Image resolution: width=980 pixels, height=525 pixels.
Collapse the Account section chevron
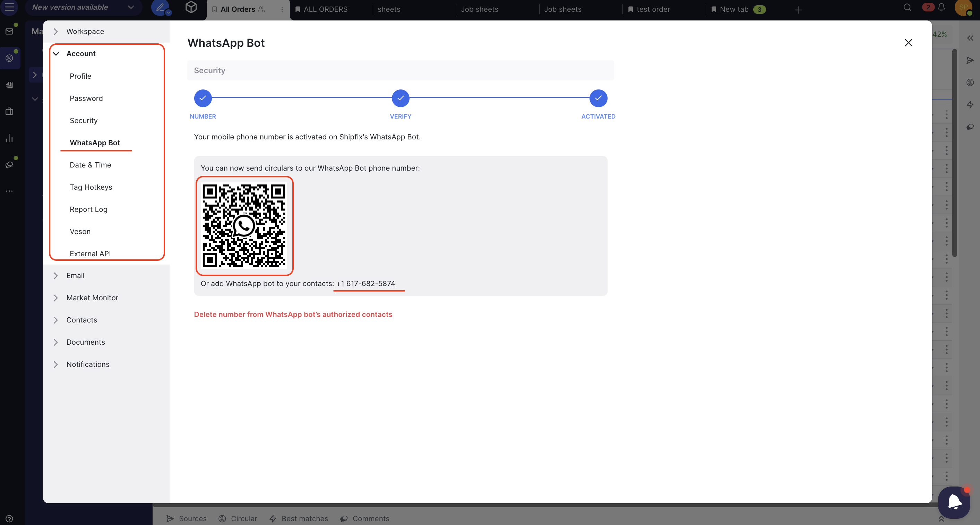(56, 54)
